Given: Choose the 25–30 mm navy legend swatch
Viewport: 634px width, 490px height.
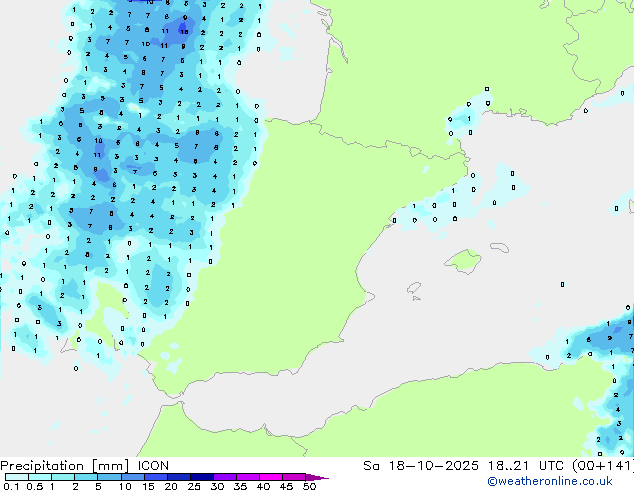Looking at the screenshot, I should tap(201, 477).
